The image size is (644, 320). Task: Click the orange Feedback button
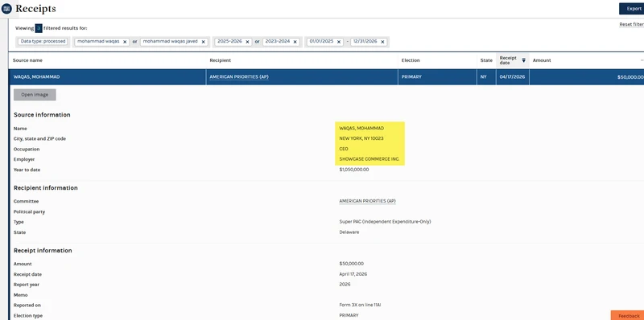(628, 315)
